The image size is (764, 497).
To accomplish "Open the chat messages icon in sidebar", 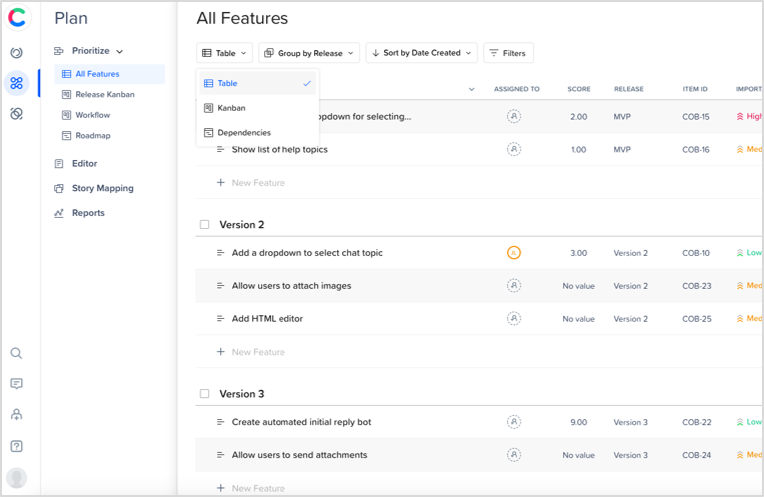I will point(16,384).
